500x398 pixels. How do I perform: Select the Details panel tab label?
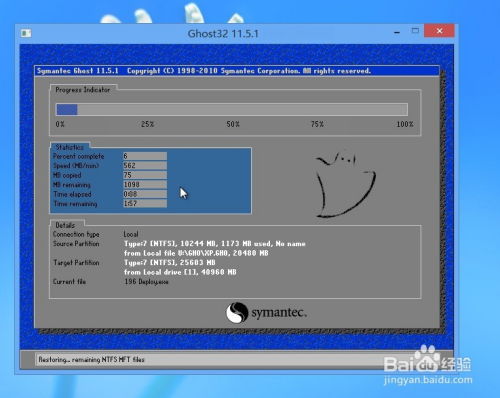coord(65,225)
